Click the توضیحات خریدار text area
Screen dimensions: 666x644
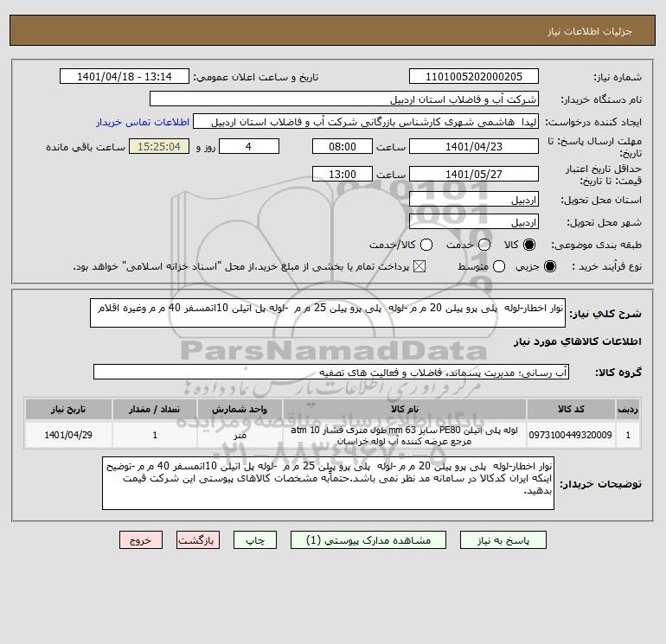click(x=328, y=483)
